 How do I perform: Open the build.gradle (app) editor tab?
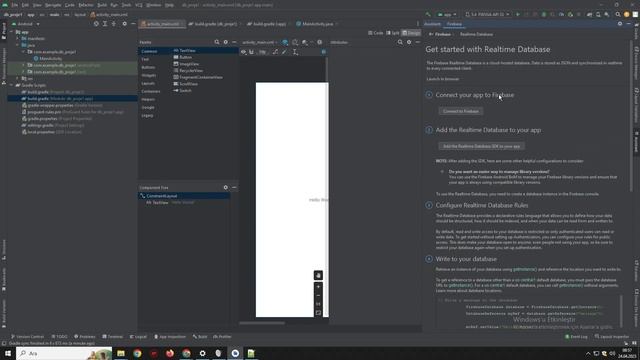(268, 24)
